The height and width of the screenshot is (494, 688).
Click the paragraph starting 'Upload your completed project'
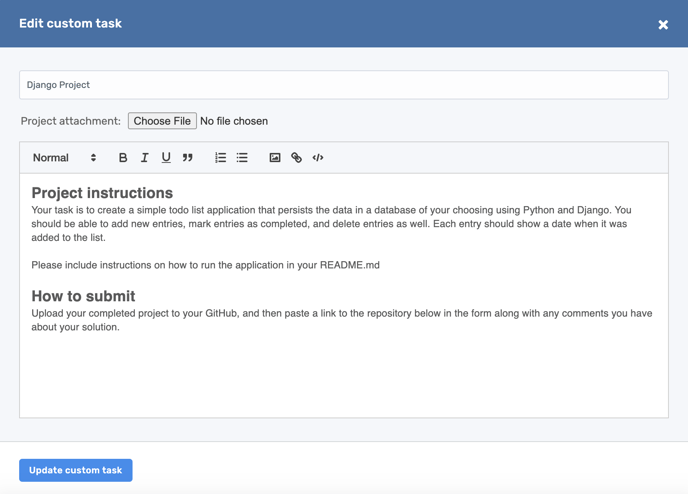tap(341, 320)
